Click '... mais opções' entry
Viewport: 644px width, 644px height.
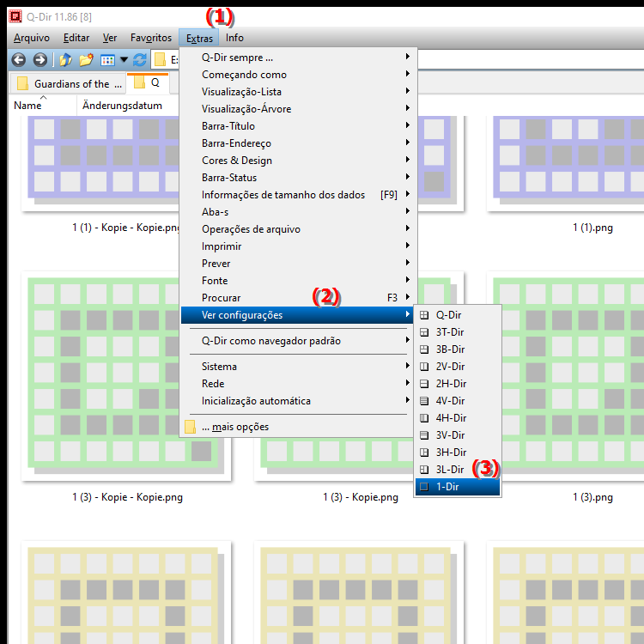[x=298, y=427]
